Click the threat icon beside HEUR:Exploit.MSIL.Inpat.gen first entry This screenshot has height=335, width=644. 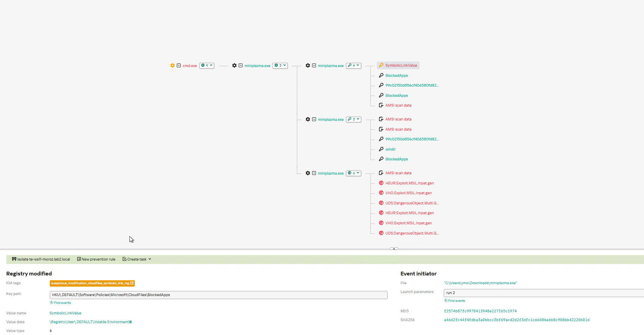pyautogui.click(x=381, y=183)
